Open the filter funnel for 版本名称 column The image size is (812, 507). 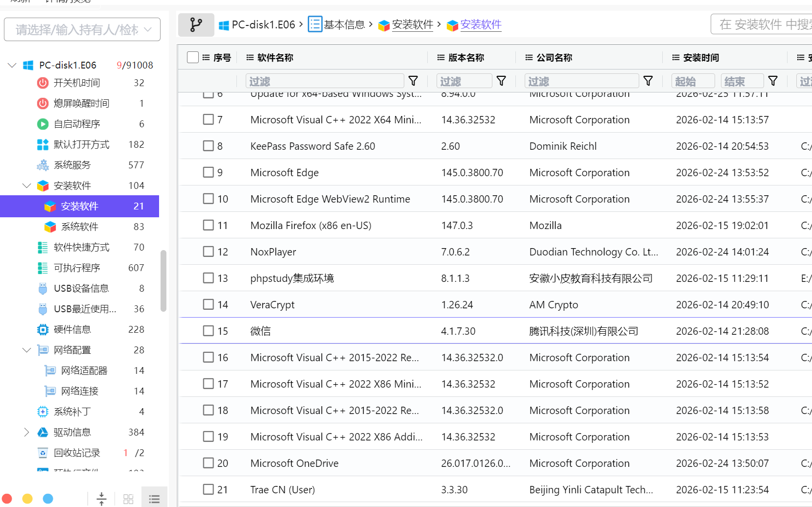(501, 81)
